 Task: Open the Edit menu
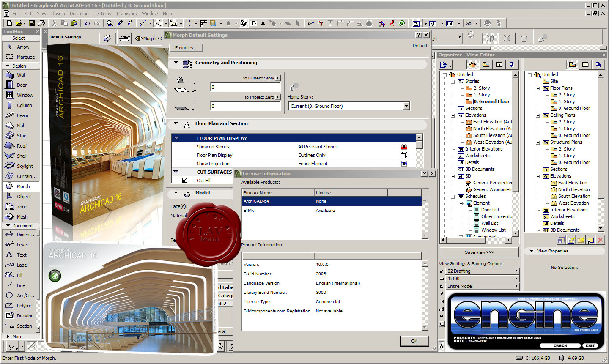pyautogui.click(x=28, y=14)
